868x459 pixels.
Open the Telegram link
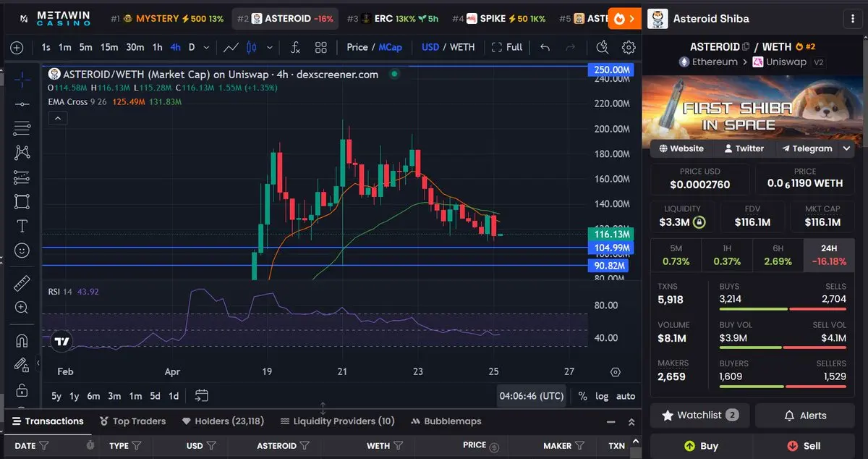coord(807,148)
